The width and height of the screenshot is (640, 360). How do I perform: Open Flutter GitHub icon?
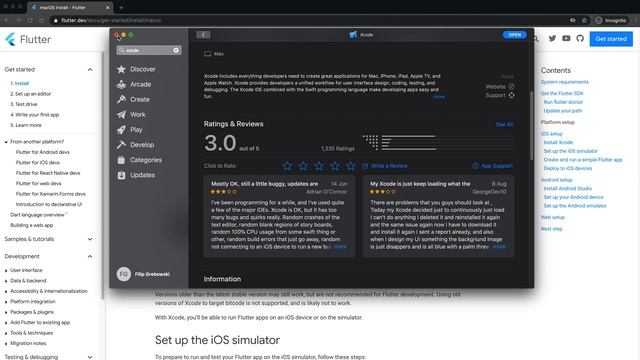tap(580, 38)
